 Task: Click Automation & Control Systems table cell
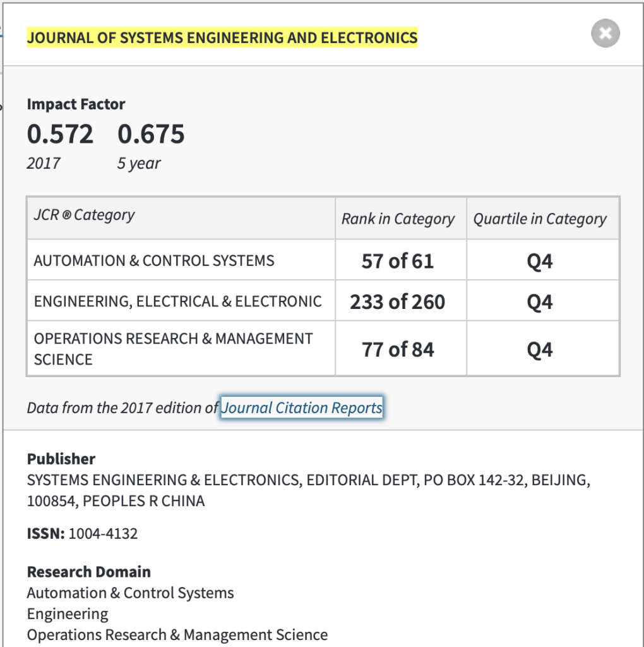tap(154, 260)
